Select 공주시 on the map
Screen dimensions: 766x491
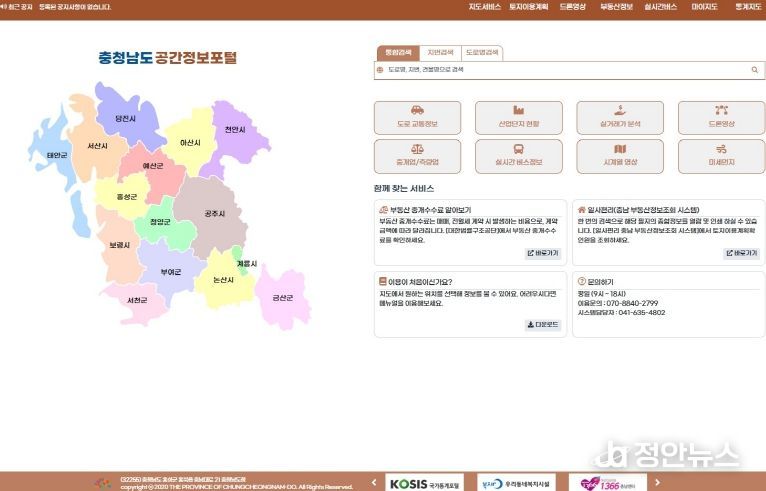[x=214, y=214]
